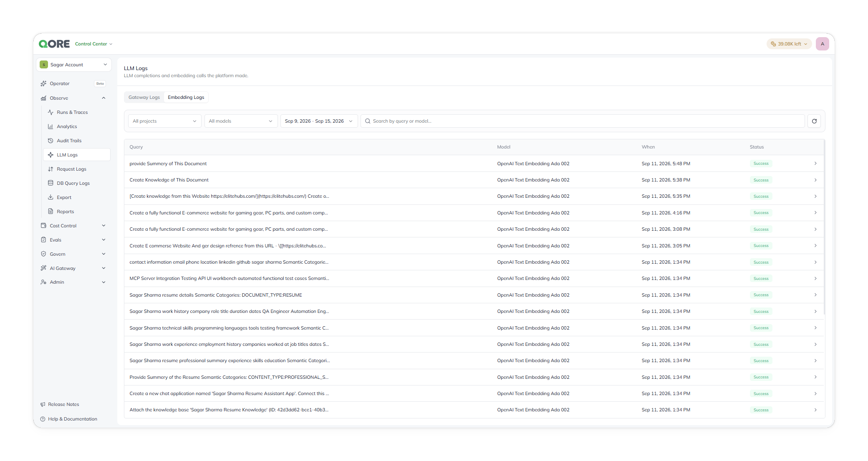Open Help & Documentation

pyautogui.click(x=69, y=419)
